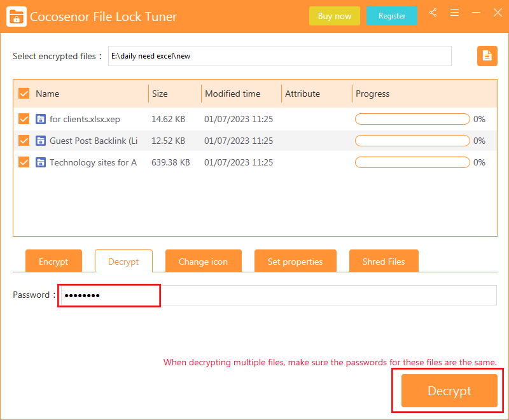
Task: Click the Buy now button
Action: (335, 16)
